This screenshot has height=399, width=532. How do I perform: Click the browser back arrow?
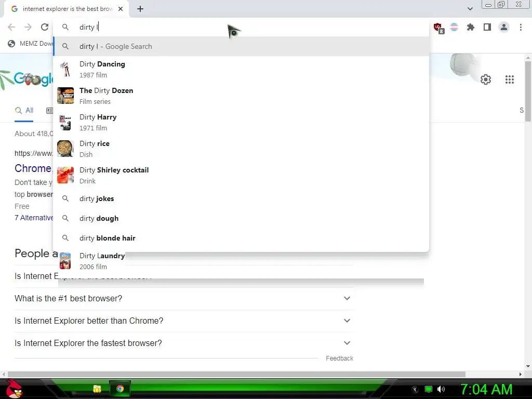click(x=11, y=27)
